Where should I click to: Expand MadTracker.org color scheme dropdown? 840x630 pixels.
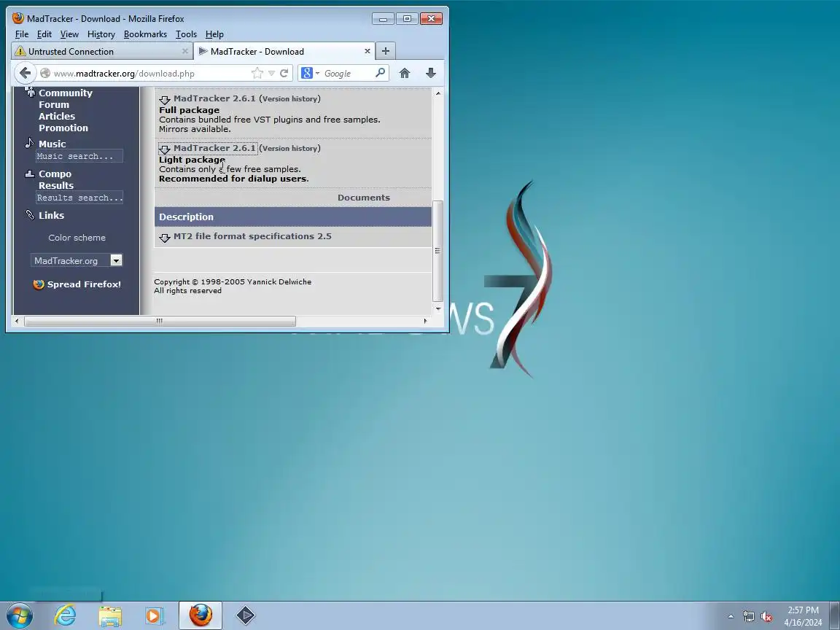(x=116, y=260)
